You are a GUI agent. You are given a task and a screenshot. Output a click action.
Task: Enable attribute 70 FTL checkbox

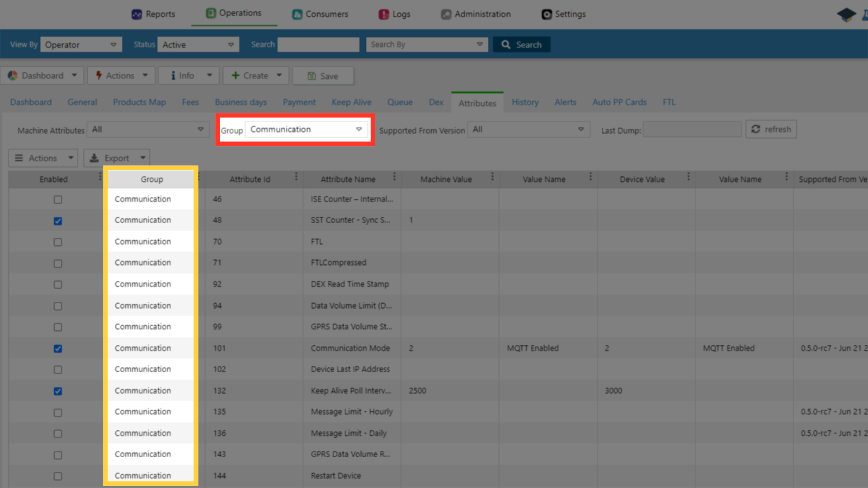(x=58, y=242)
